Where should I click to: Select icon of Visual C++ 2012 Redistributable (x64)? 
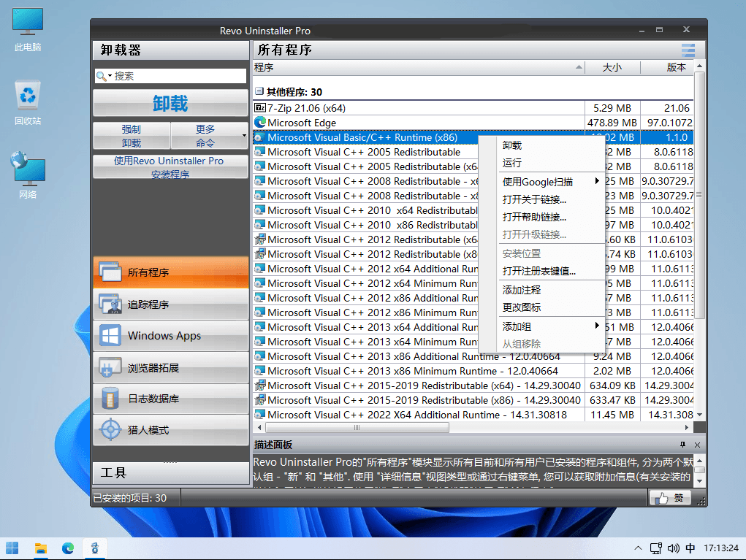point(260,239)
